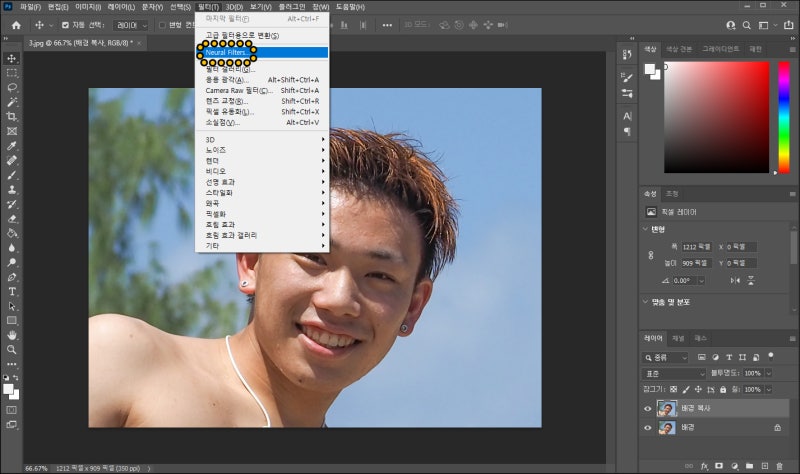This screenshot has height=474, width=800.
Task: Select the Eraser tool
Action: pos(12,219)
